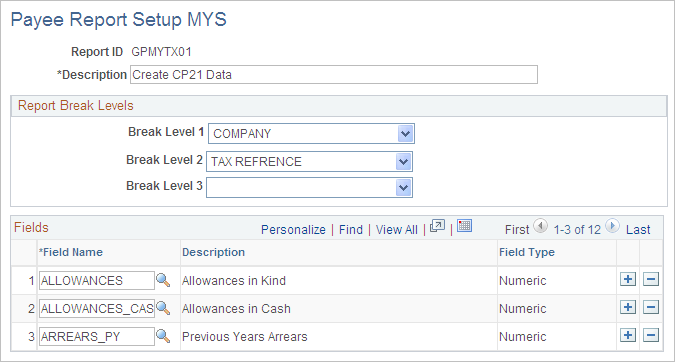Open lookup for ALLOWANCES_CAS field name

[x=163, y=308]
